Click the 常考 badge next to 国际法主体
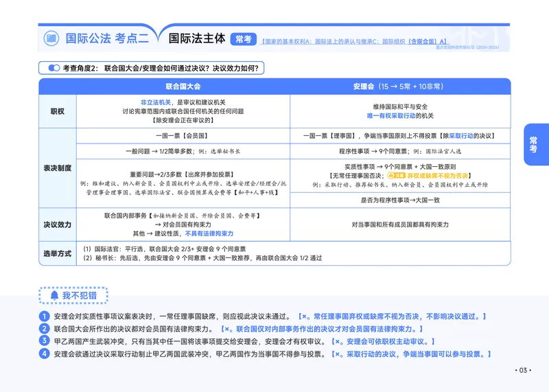The image size is (549, 392). pyautogui.click(x=244, y=39)
